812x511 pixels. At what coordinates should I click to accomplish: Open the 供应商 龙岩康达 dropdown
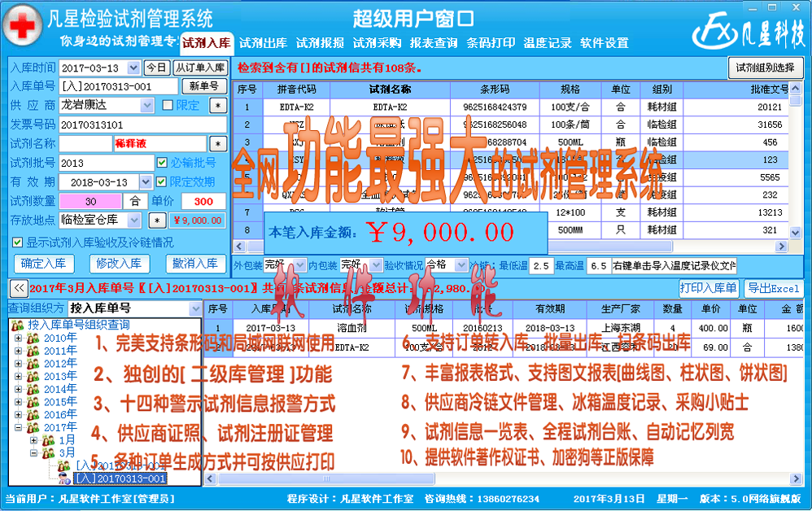[x=147, y=106]
